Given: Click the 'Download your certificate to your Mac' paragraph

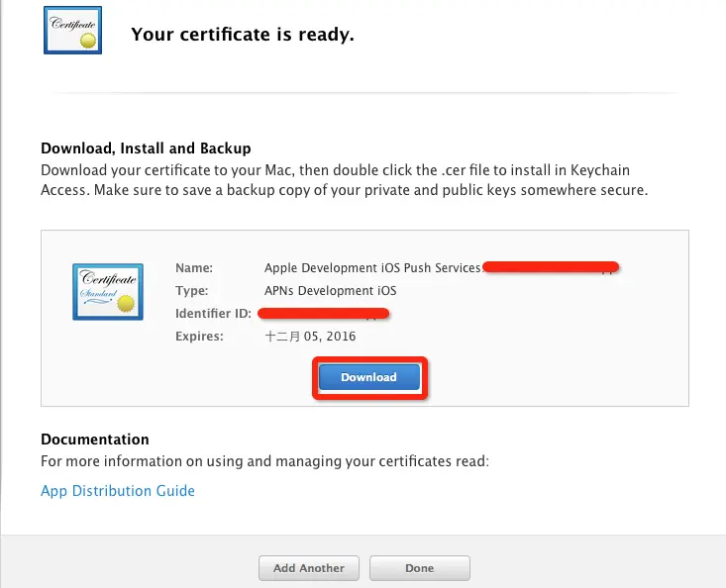Looking at the screenshot, I should [345, 180].
